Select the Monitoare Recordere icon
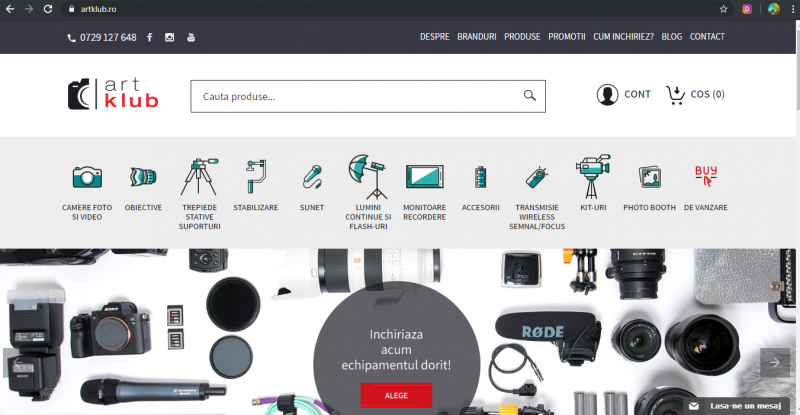The height and width of the screenshot is (415, 800). (x=424, y=177)
